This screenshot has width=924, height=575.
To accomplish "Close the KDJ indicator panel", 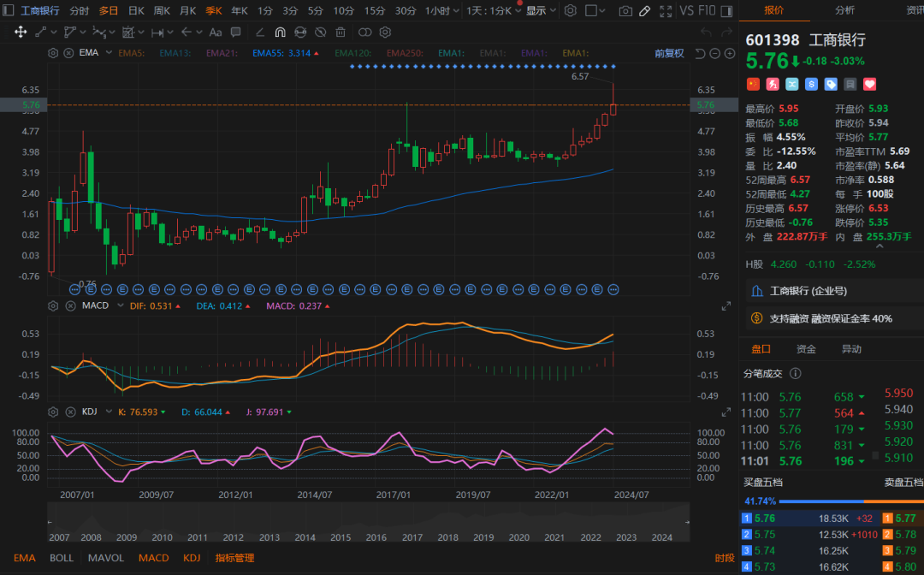I will click(x=72, y=412).
